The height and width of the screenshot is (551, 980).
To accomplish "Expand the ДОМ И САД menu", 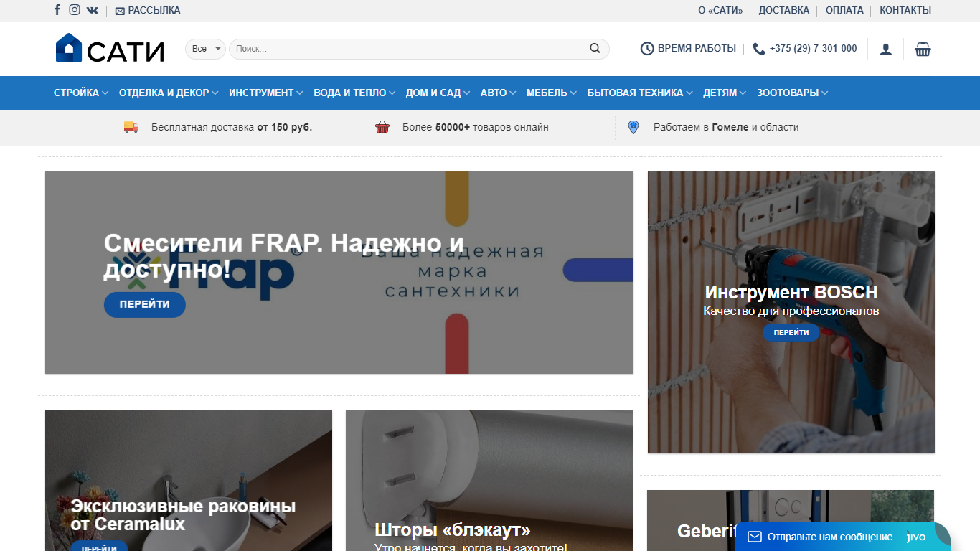I will click(x=438, y=93).
